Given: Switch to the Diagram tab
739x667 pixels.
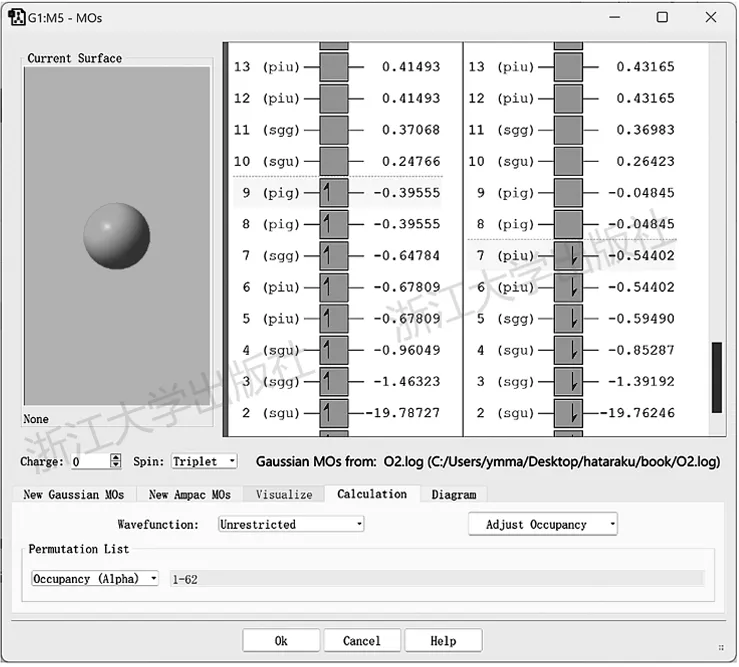Looking at the screenshot, I should 453,494.
